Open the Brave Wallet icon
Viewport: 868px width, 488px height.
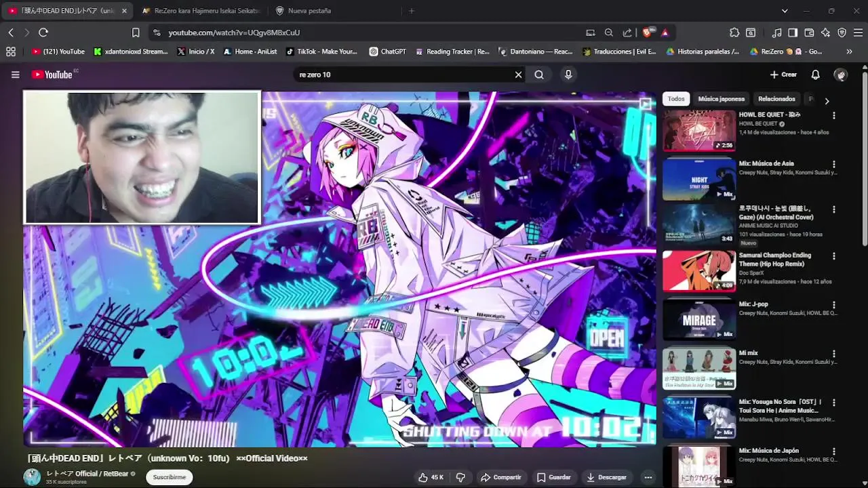pyautogui.click(x=809, y=33)
